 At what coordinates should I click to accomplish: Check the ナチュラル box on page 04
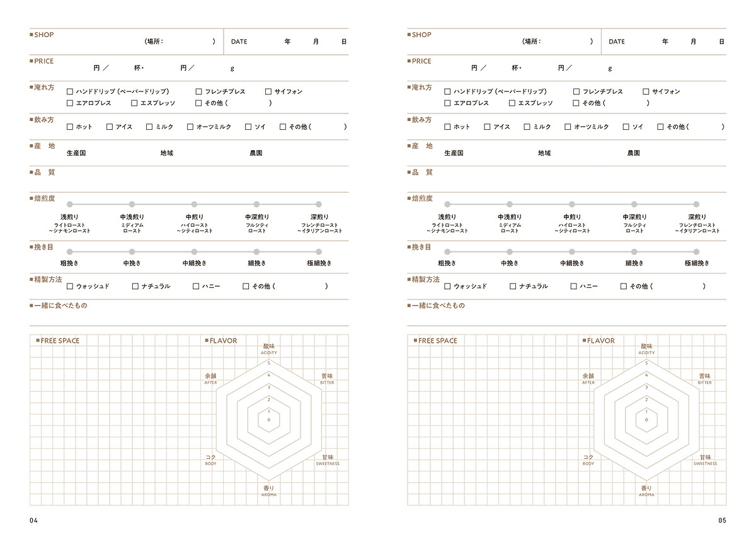pyautogui.click(x=135, y=286)
